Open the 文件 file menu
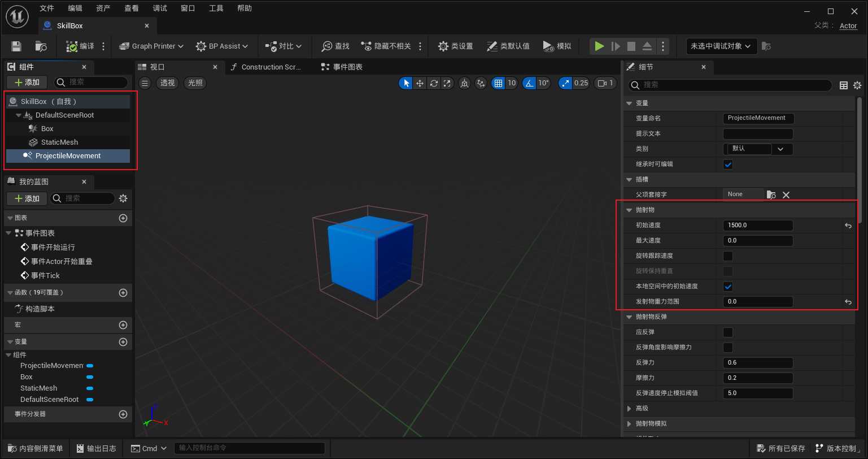This screenshot has height=459, width=868. (47, 8)
